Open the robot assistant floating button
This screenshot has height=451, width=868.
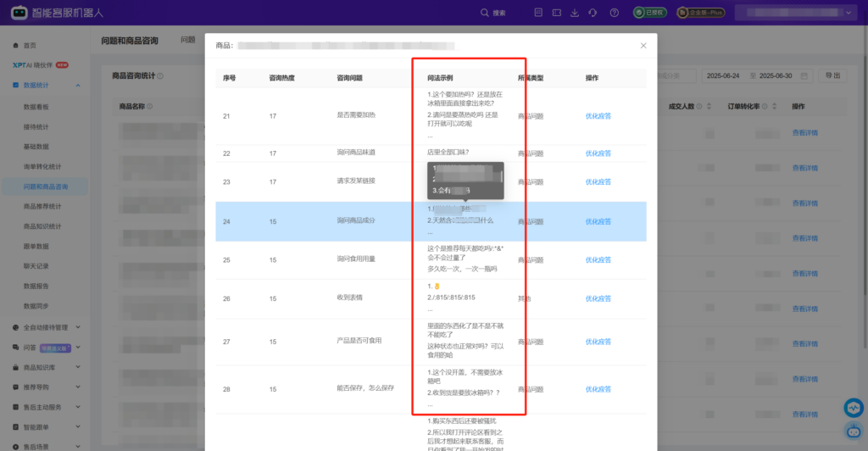tap(854, 431)
